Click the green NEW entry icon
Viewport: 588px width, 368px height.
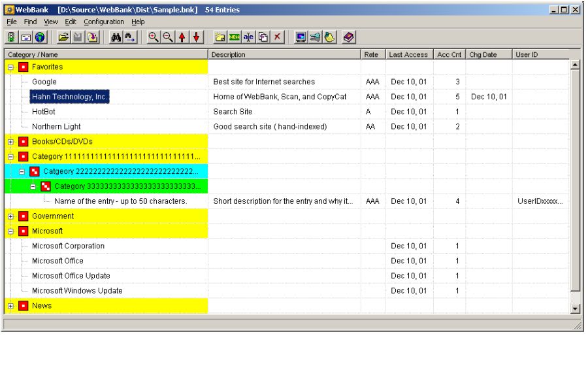(235, 37)
